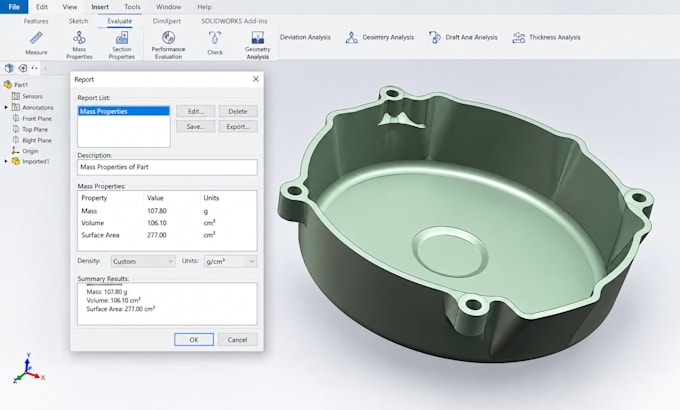The height and width of the screenshot is (410, 680).
Task: Launch the Performance Evaluation tool
Action: tap(168, 45)
